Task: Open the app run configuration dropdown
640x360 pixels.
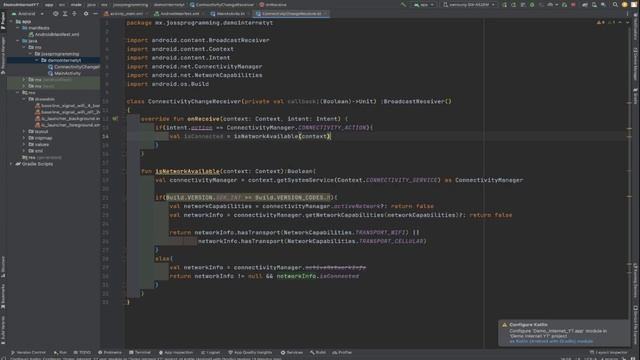Action: tap(424, 4)
